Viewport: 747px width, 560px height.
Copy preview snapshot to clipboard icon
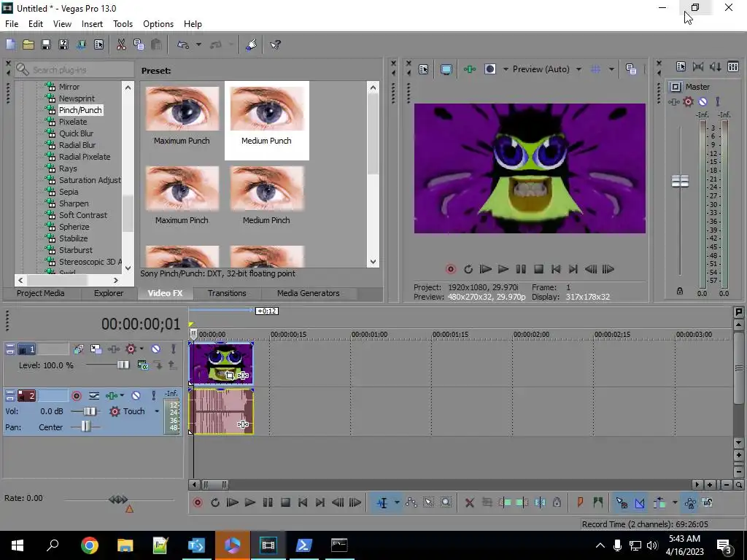(x=631, y=69)
